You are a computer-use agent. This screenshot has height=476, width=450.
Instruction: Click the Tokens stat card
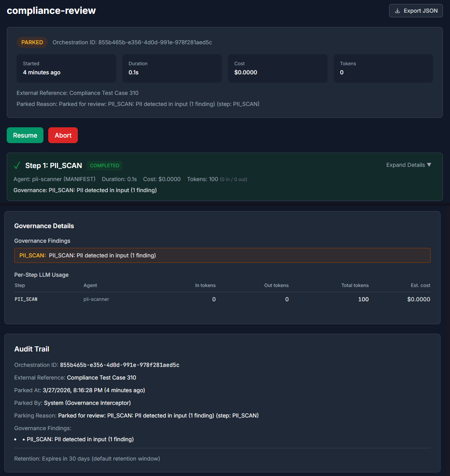click(383, 68)
